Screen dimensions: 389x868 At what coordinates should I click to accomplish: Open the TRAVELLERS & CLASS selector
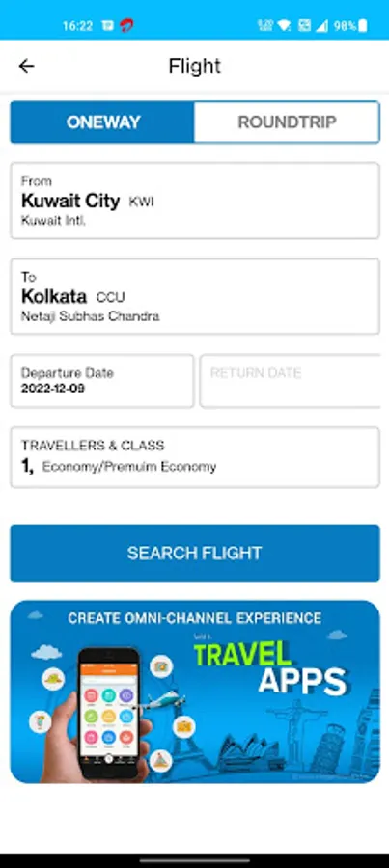click(195, 457)
